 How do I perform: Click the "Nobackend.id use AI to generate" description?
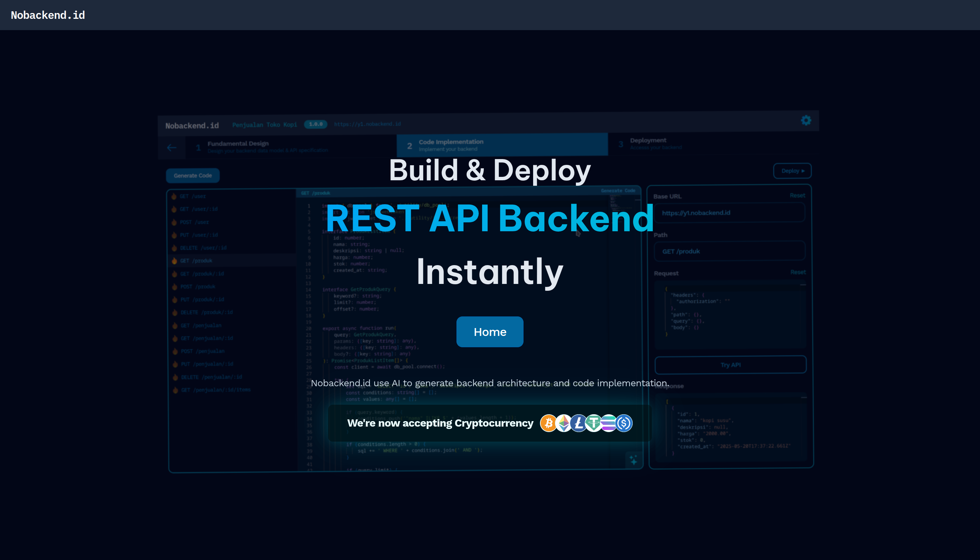(490, 383)
